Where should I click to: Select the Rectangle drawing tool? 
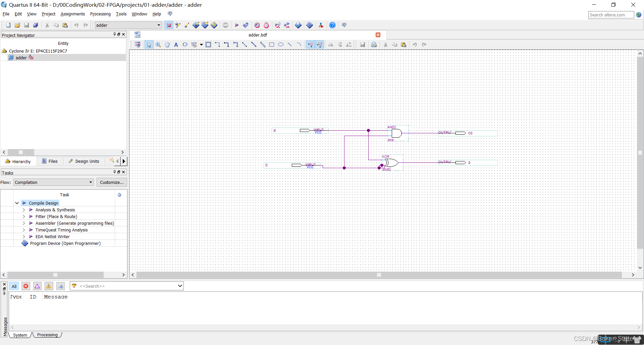(x=272, y=45)
